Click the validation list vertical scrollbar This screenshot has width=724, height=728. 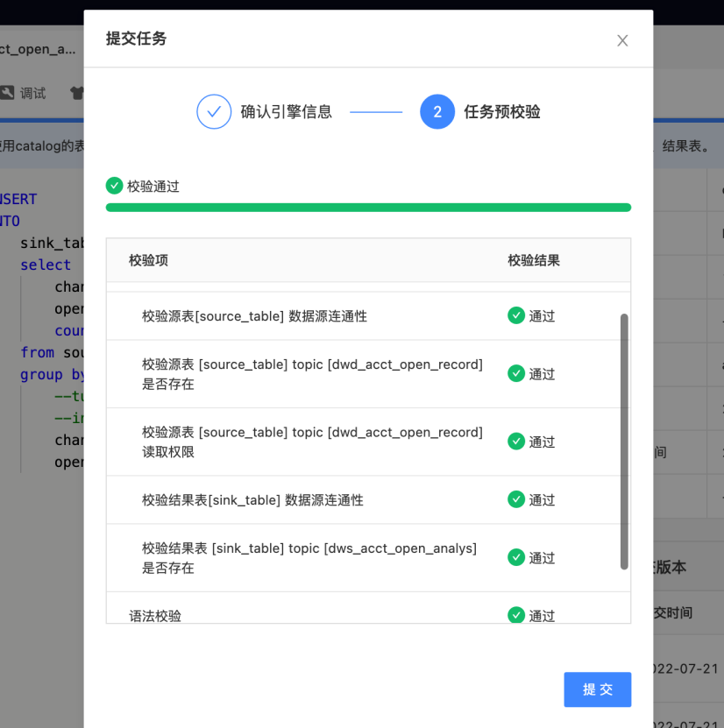624,442
